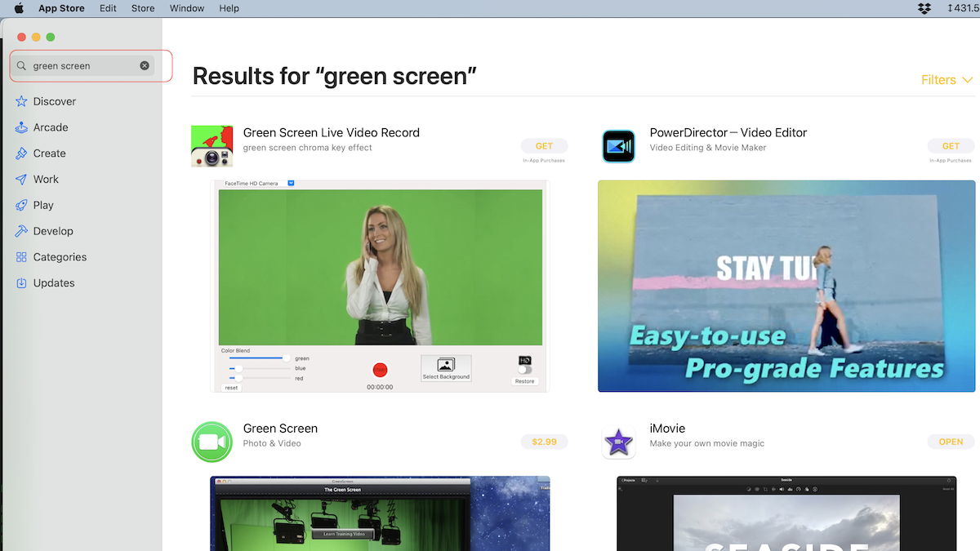Screen dimensions: 980x551
Task: Open the Green Screen camera app icon
Action: (212, 442)
